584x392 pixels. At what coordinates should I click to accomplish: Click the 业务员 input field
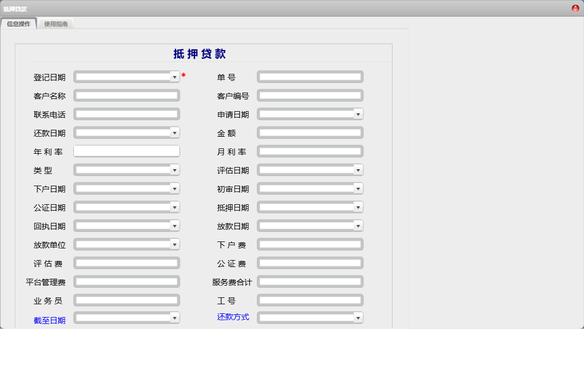(127, 301)
